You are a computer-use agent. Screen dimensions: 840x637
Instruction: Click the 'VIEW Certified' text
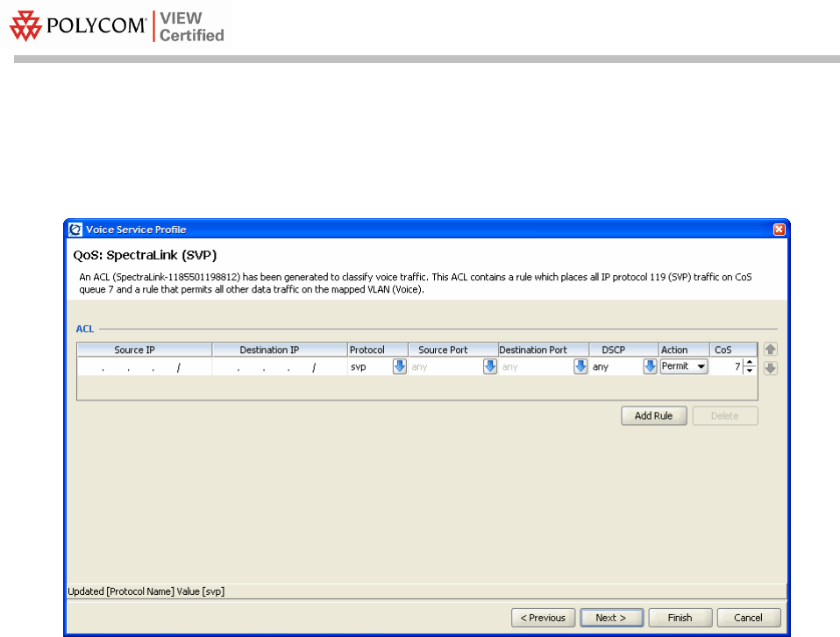[192, 27]
